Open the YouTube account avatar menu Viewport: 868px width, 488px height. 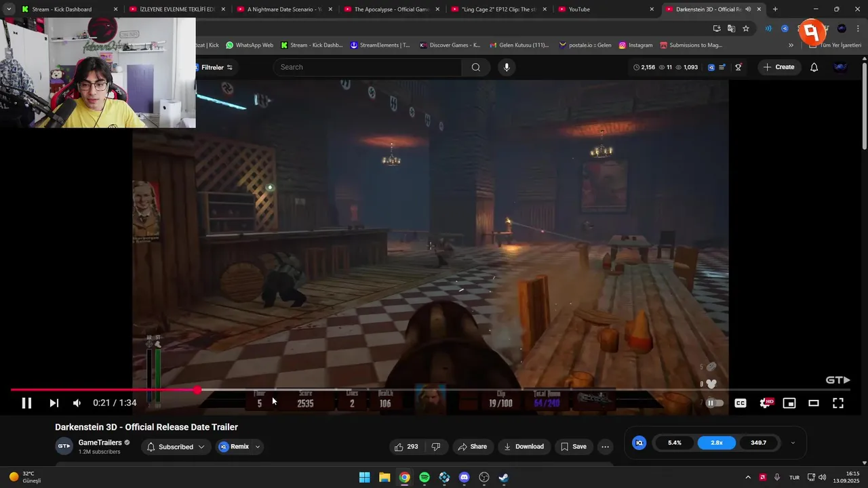click(x=841, y=67)
